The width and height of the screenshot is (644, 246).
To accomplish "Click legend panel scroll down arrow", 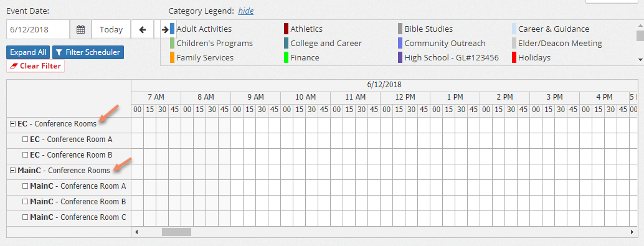I will [640, 60].
